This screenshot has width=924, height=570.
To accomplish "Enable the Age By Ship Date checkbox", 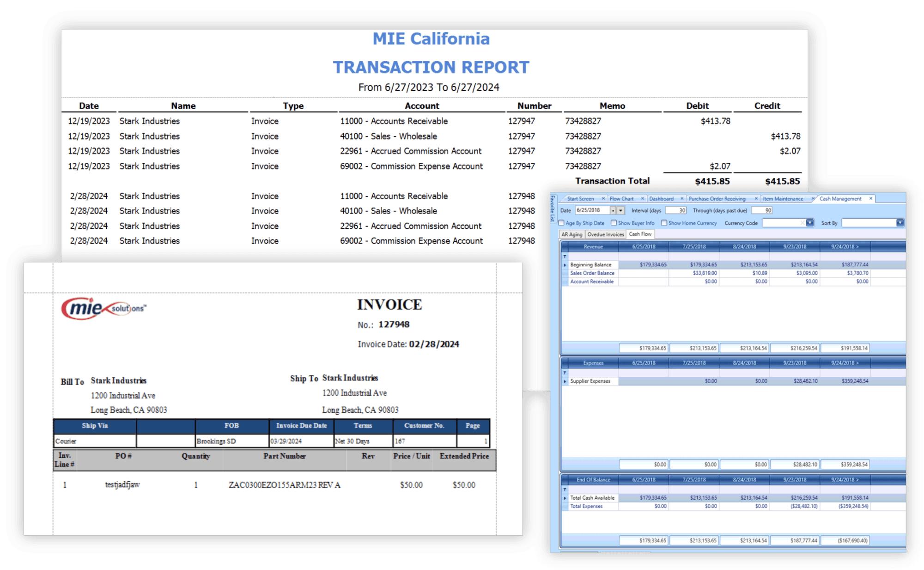I will click(x=561, y=223).
